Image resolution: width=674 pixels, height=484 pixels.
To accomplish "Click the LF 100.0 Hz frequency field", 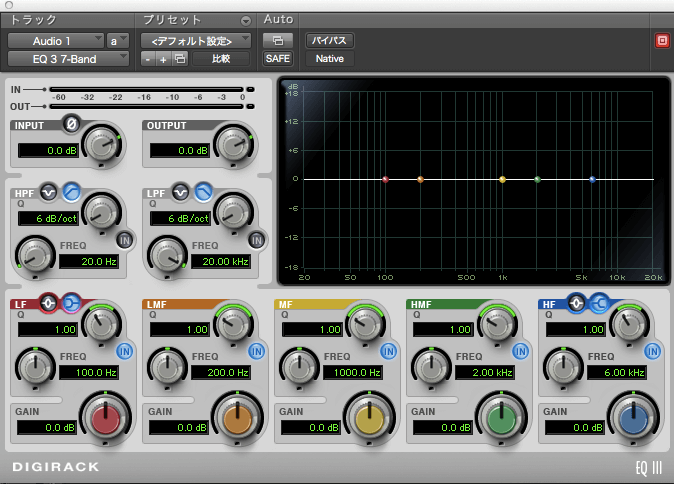I will pyautogui.click(x=89, y=372).
